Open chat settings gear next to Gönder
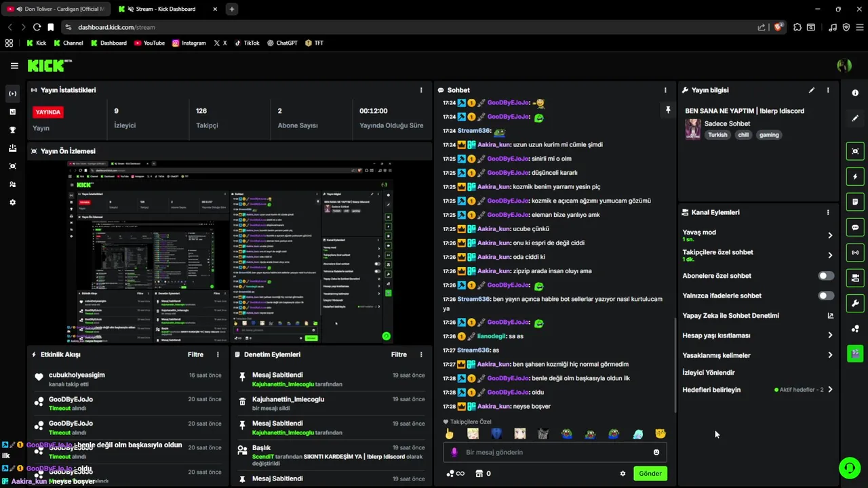Viewport: 868px width, 488px height. (x=623, y=474)
